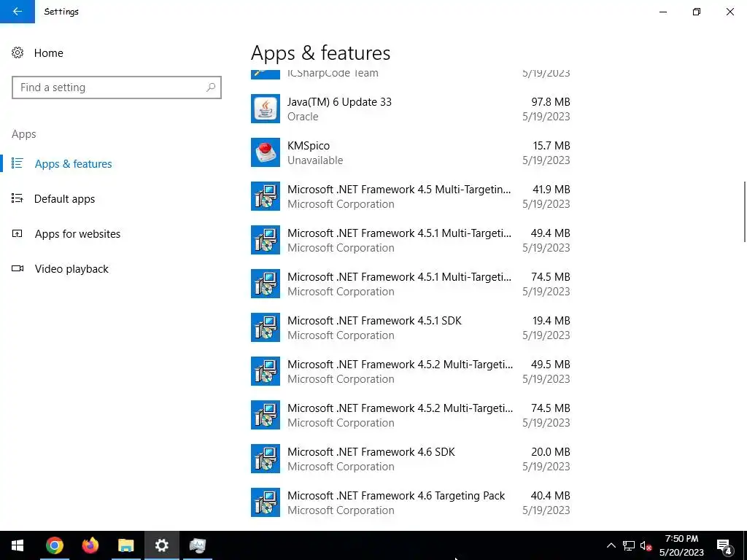747x560 pixels.
Task: Open Apps for websites page
Action: coord(77,234)
